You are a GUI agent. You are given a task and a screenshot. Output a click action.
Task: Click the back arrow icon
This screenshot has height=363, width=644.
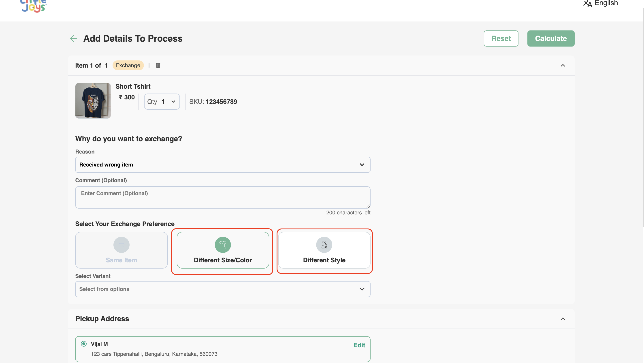(x=73, y=38)
